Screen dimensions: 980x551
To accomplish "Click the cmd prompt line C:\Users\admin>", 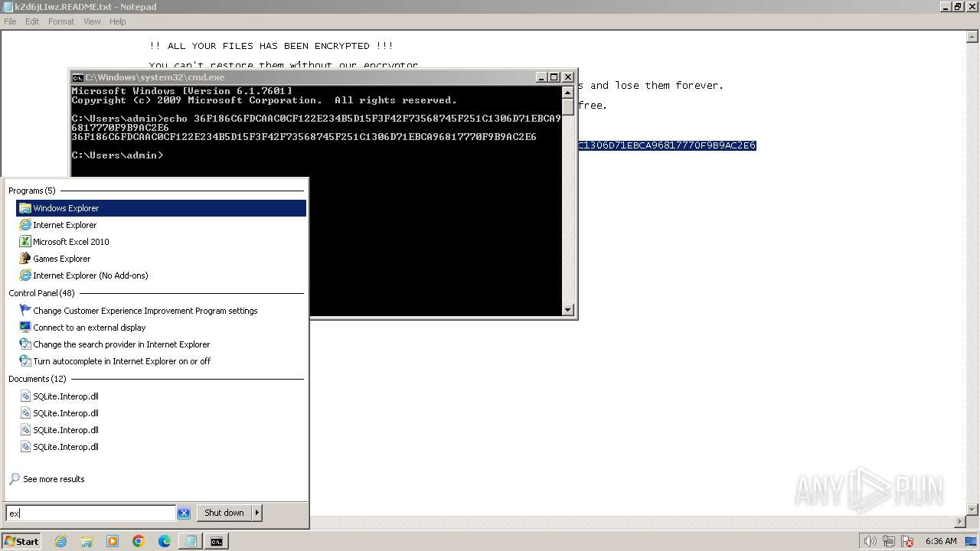I will (117, 155).
